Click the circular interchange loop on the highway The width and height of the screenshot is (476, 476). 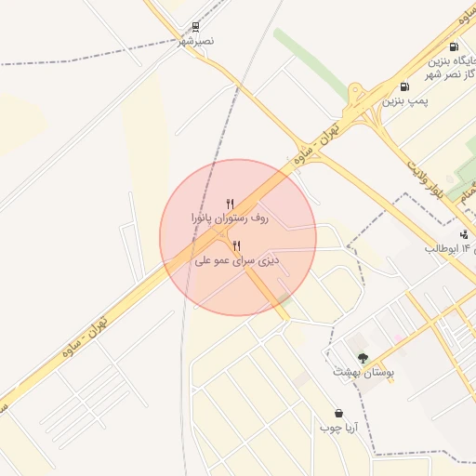coord(355,90)
